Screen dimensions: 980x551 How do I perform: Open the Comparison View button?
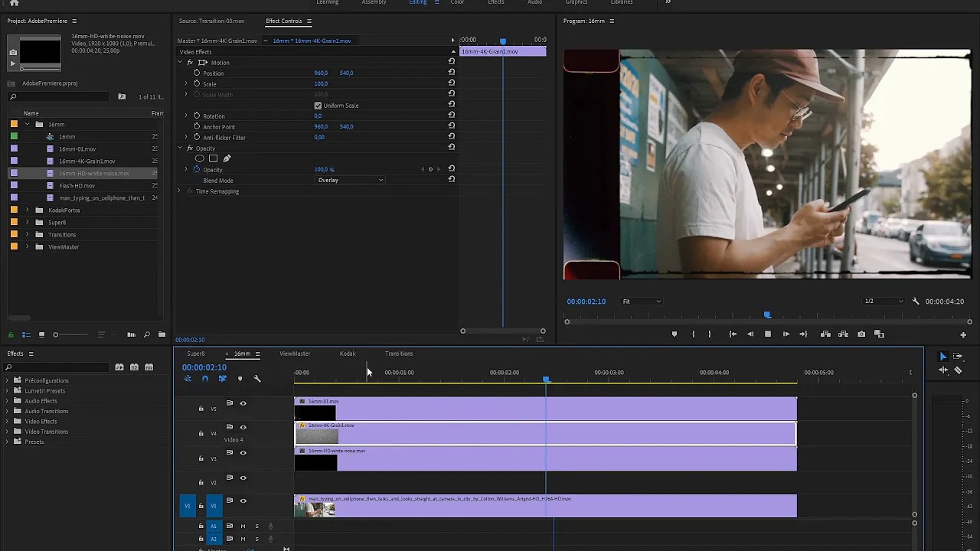click(x=879, y=334)
